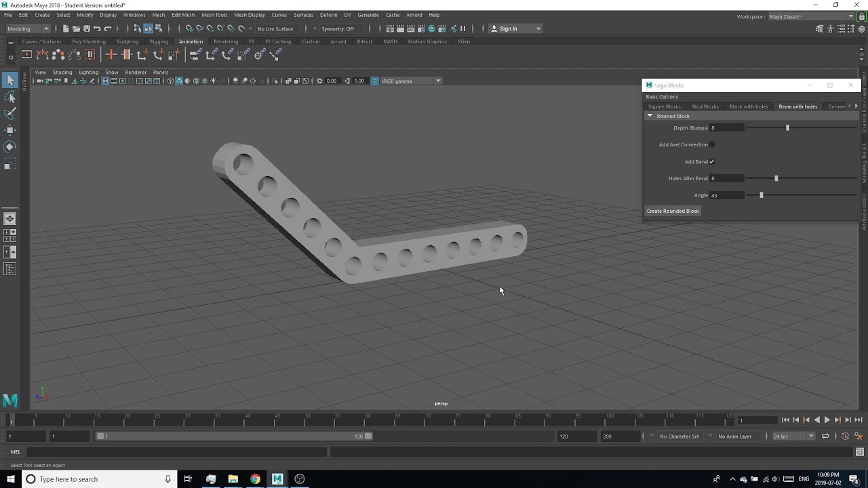Click the Holes After Bend value field

coord(726,178)
